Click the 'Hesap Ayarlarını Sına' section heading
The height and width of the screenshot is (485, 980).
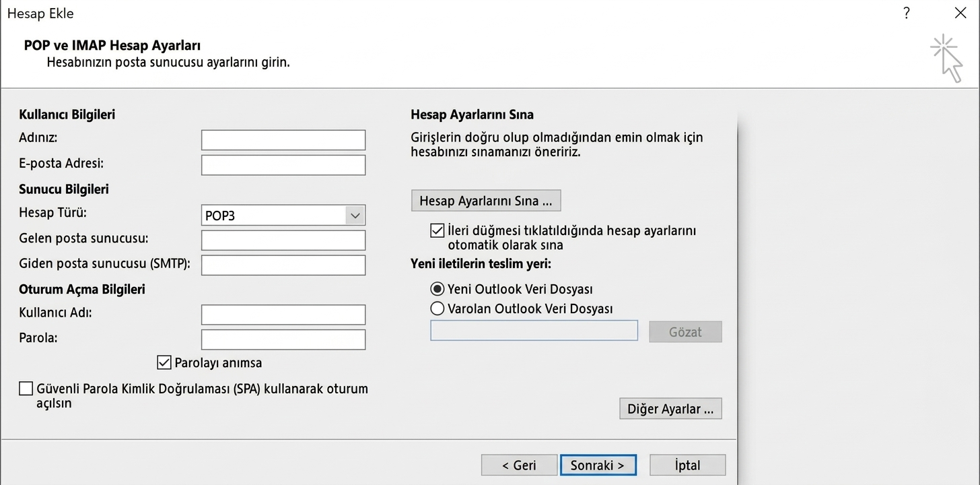point(472,115)
